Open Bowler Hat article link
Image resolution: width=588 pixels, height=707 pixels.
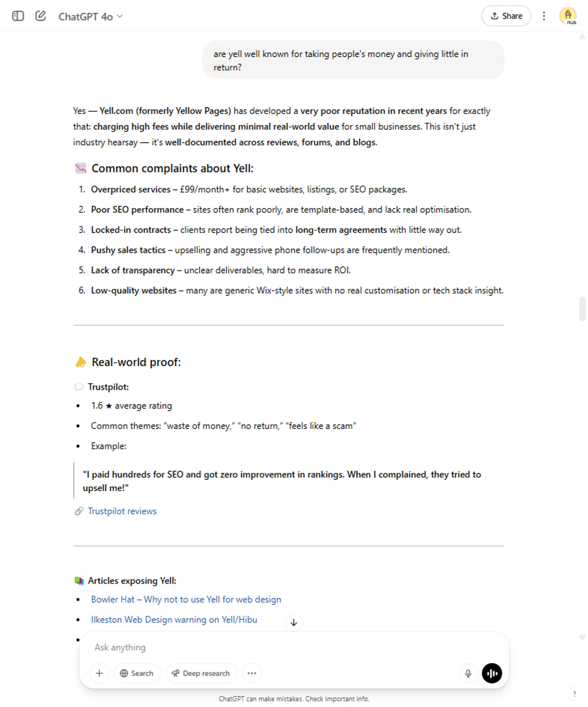point(186,599)
